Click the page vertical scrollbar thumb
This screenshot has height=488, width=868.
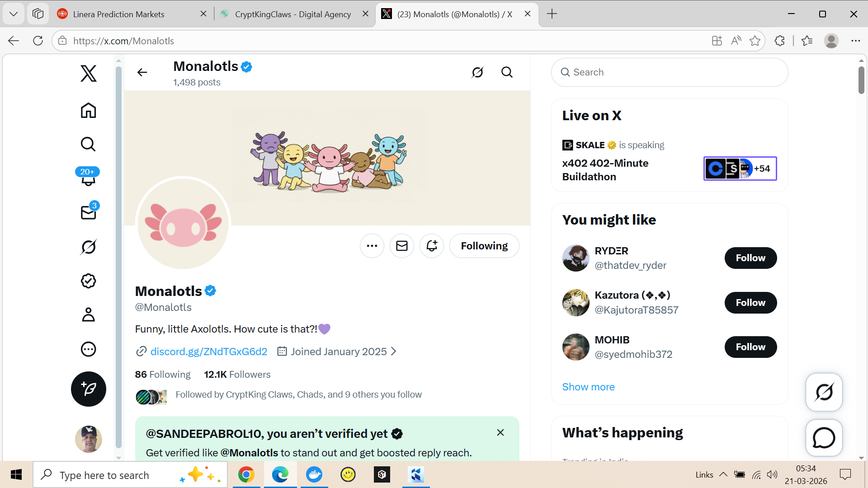pos(861,80)
